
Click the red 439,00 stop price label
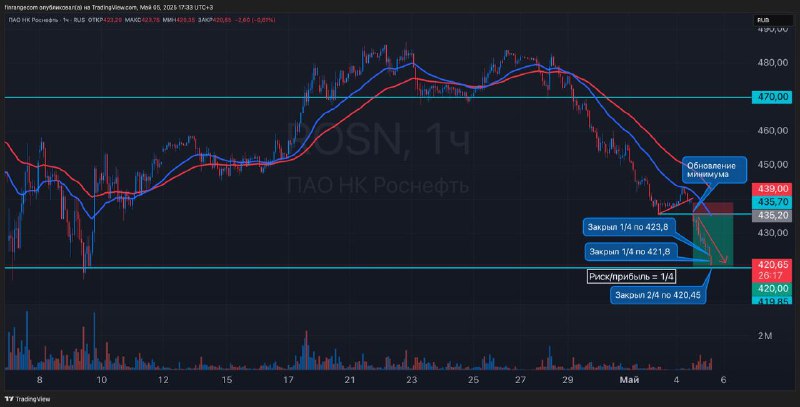pos(771,189)
